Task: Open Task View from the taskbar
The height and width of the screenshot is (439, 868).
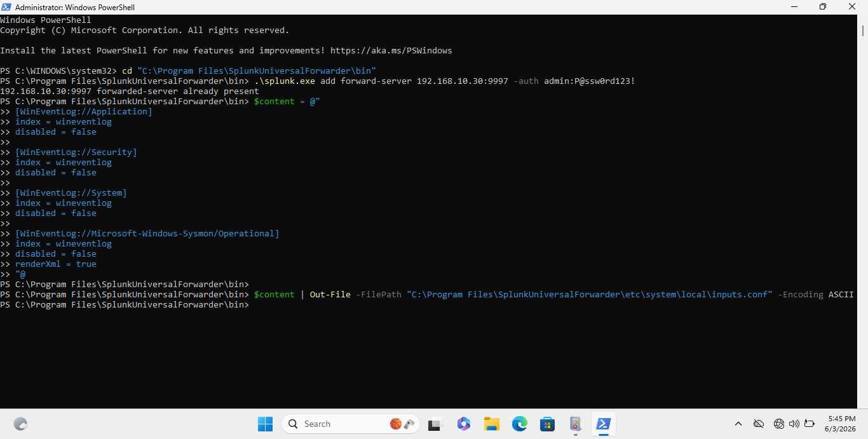Action: [x=435, y=424]
